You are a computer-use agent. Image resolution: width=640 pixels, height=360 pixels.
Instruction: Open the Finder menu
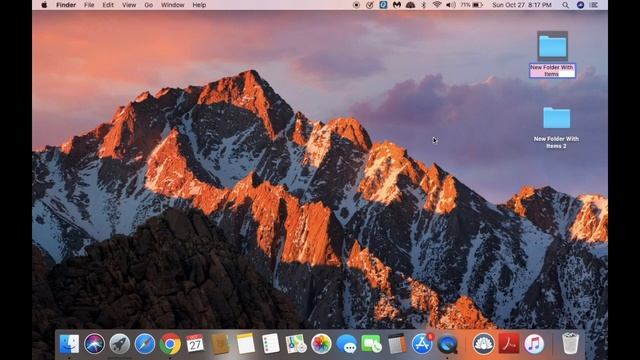coord(66,5)
